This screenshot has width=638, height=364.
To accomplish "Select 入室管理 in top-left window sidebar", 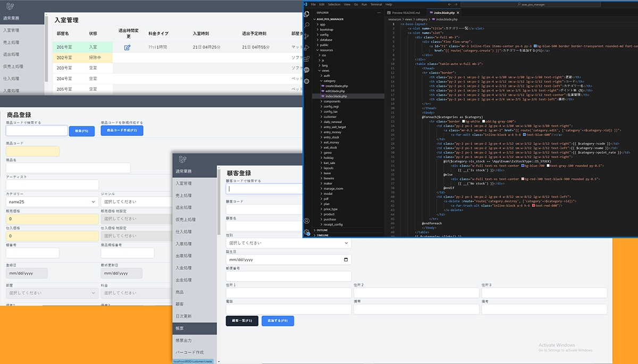I will pyautogui.click(x=22, y=30).
